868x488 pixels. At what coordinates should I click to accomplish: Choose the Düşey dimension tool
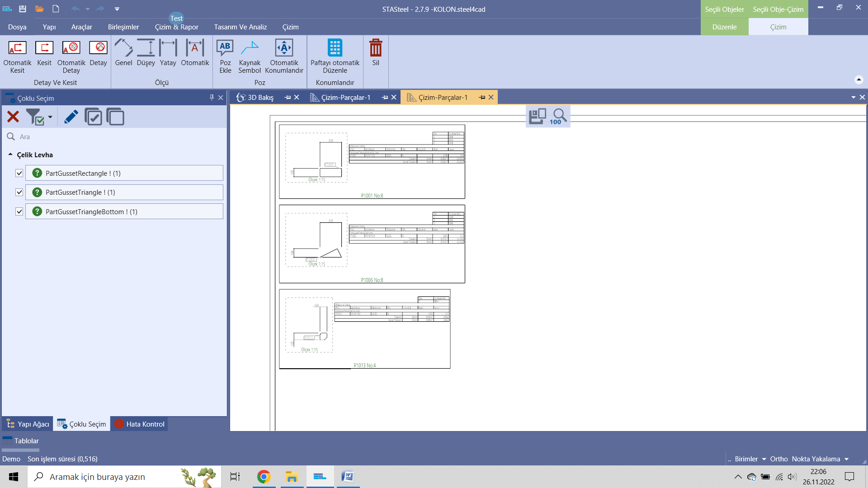coord(146,48)
